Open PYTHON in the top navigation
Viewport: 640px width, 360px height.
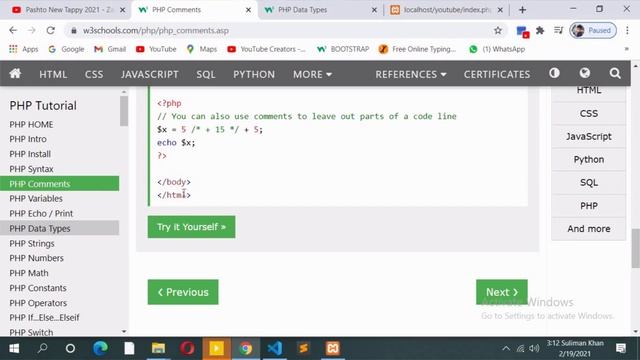point(254,74)
